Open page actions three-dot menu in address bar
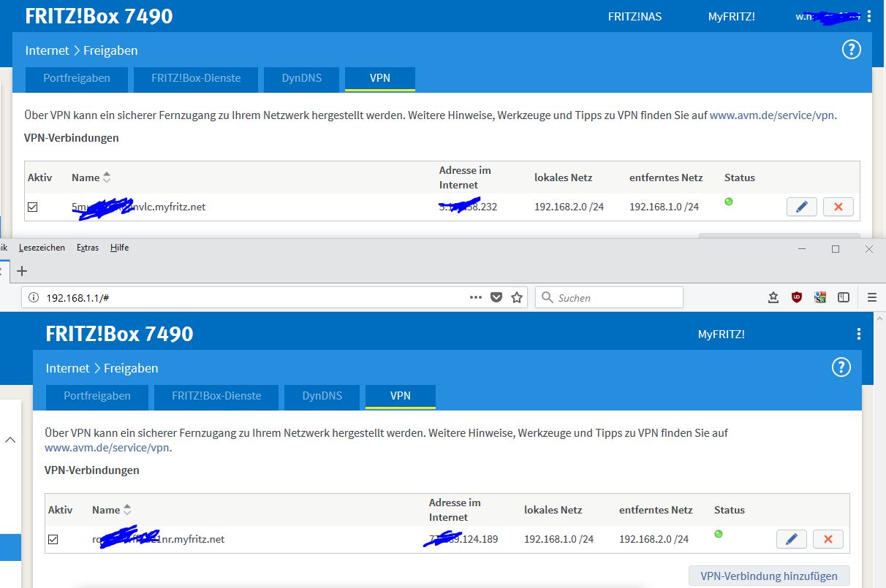 click(476, 297)
